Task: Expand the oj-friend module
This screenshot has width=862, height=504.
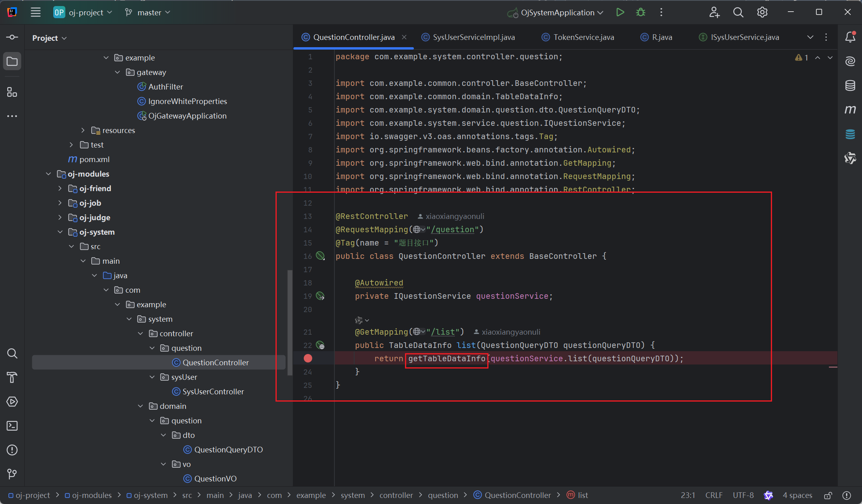Action: [60, 188]
